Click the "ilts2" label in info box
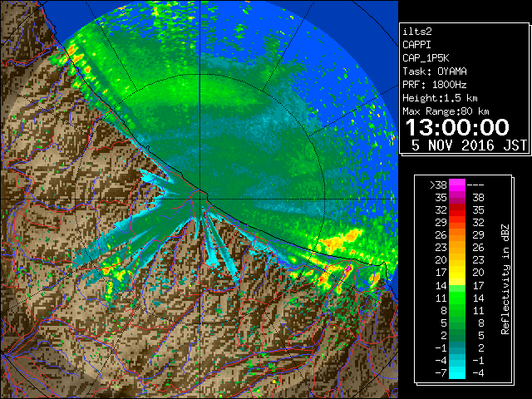The height and width of the screenshot is (399, 532). tap(417, 32)
